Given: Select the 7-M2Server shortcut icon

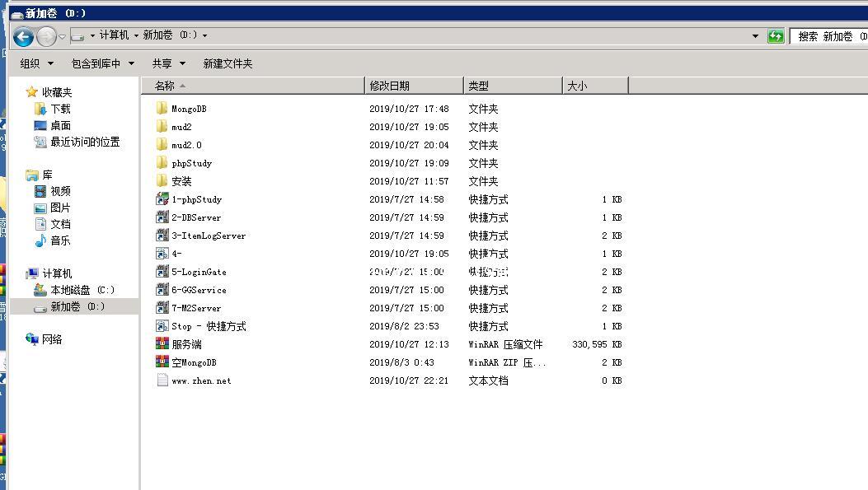Looking at the screenshot, I should click(x=162, y=308).
